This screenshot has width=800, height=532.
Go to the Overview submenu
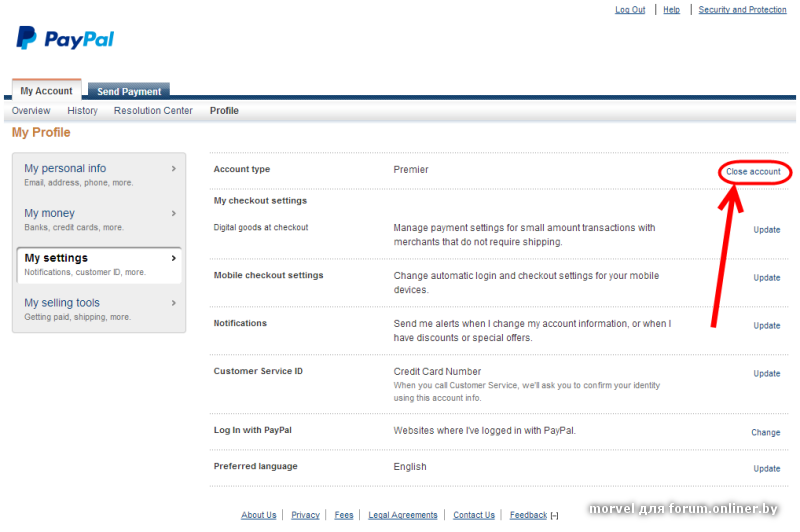[31, 111]
